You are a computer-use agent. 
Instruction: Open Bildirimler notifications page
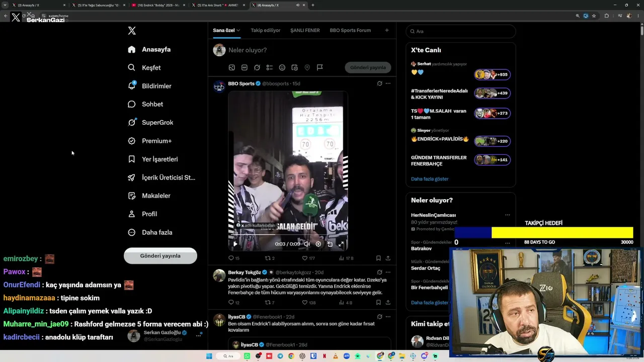149,86
